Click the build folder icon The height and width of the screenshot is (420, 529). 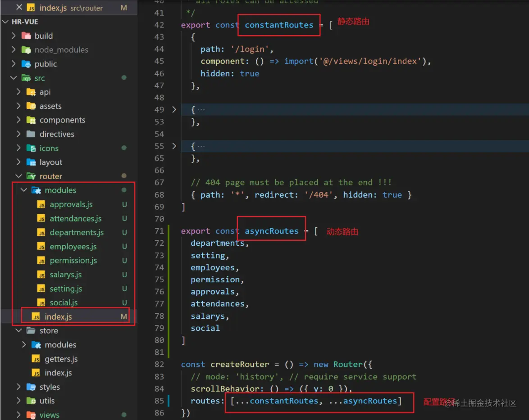[x=26, y=36]
